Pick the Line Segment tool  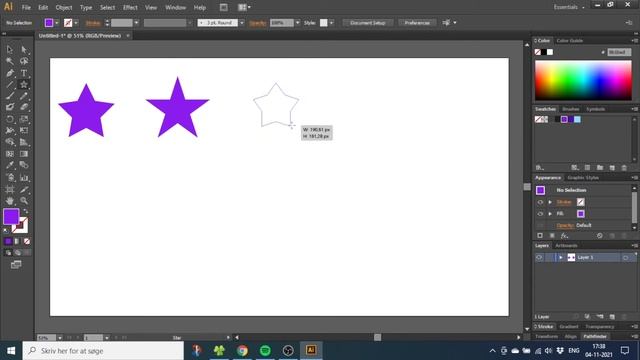(10, 84)
